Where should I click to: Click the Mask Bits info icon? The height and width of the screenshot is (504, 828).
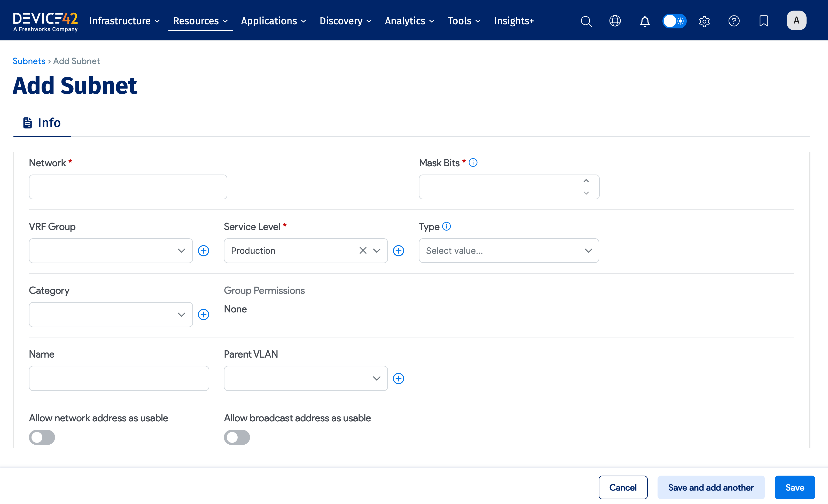click(x=473, y=162)
